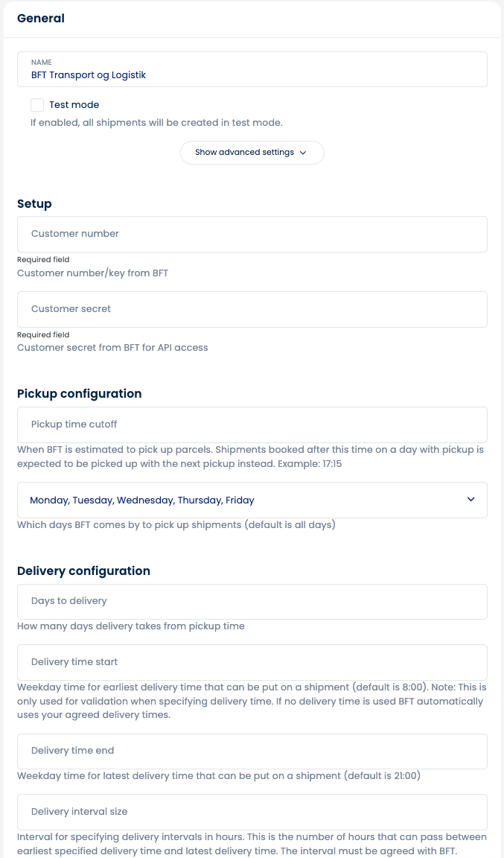The image size is (504, 858).
Task: Click into the Customer number field
Action: (252, 234)
